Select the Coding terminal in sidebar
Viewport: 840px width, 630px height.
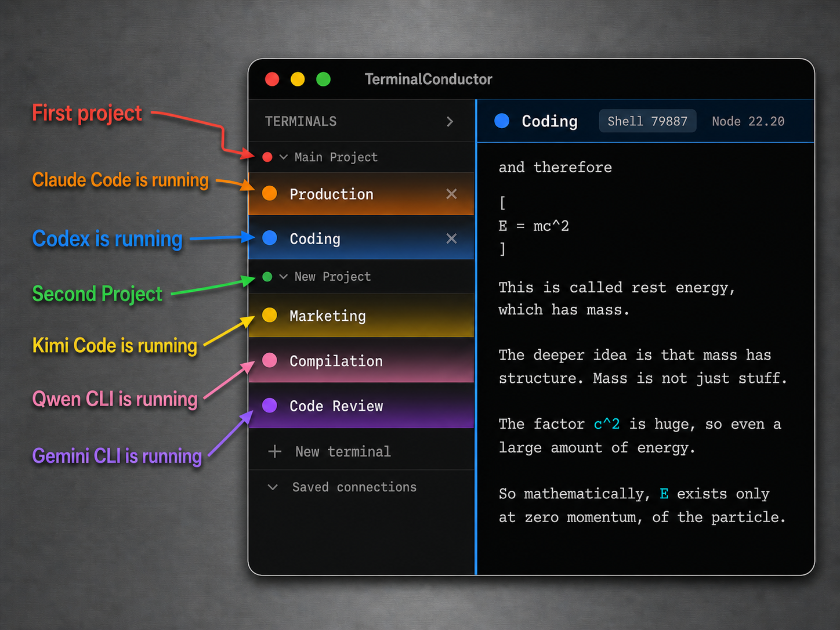click(361, 238)
